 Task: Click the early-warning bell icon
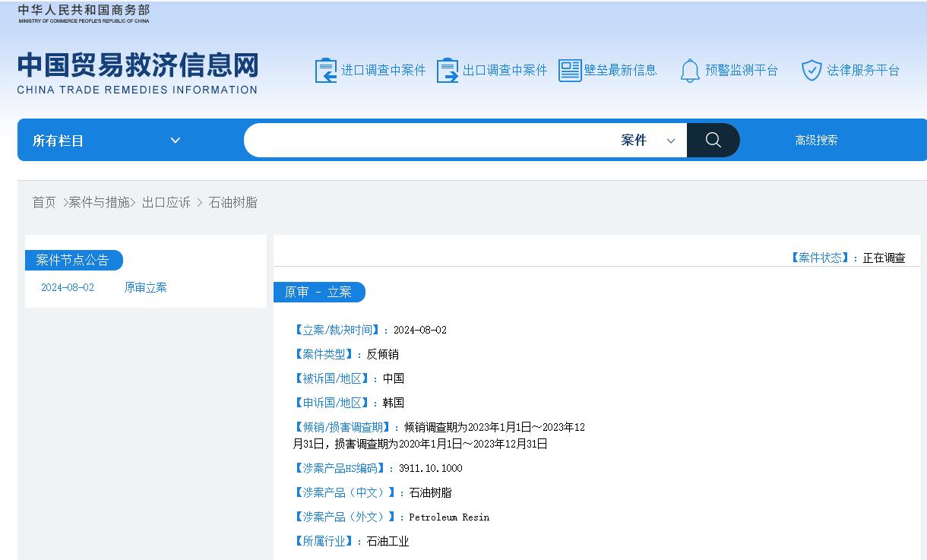click(690, 71)
